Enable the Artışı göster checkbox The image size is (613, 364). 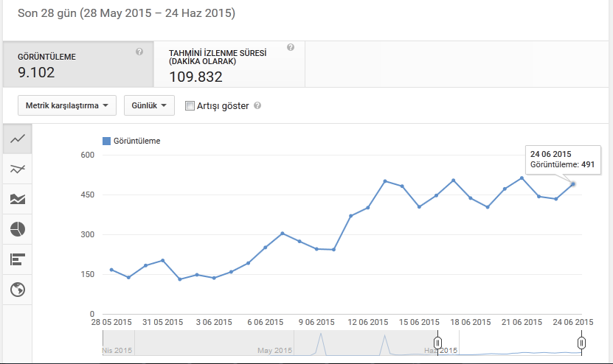pyautogui.click(x=190, y=106)
